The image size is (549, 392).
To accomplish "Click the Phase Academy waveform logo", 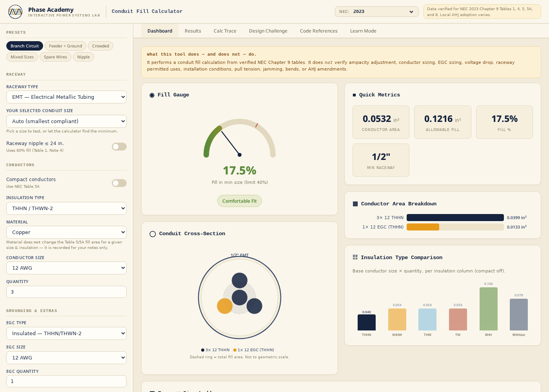I will [15, 12].
